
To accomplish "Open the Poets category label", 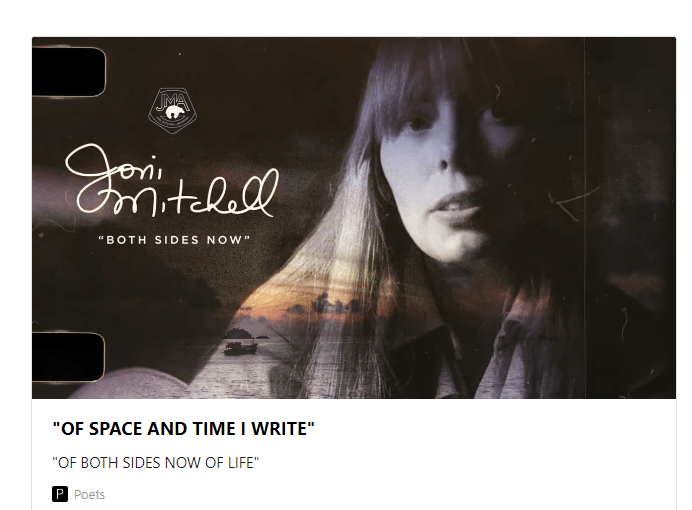I will (x=89, y=494).
